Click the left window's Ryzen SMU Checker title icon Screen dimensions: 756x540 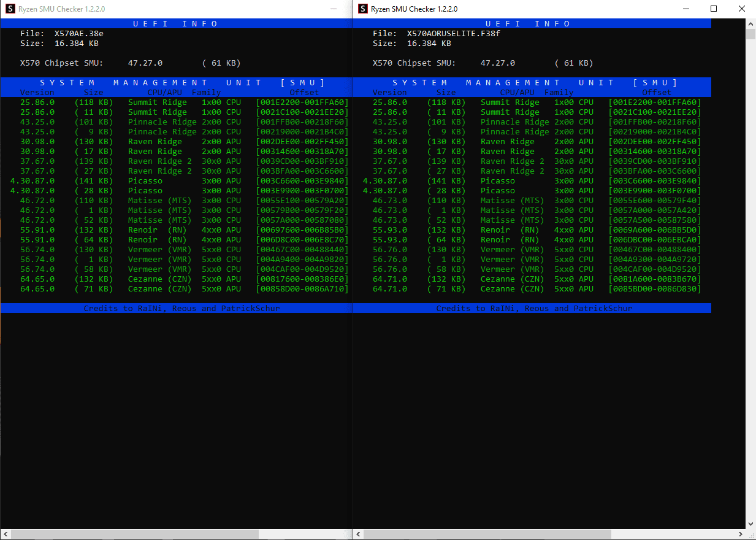click(10, 9)
